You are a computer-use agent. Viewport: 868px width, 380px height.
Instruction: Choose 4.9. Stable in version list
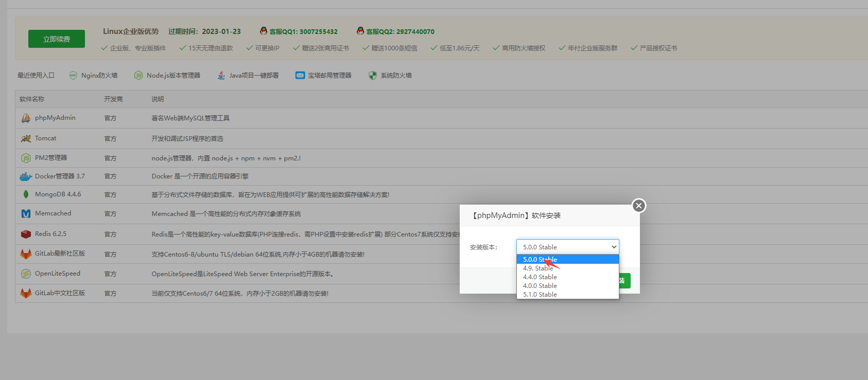click(568, 268)
